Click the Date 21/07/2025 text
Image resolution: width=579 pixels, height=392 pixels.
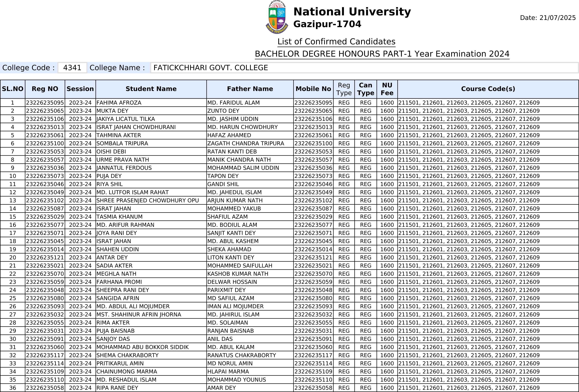(548, 18)
